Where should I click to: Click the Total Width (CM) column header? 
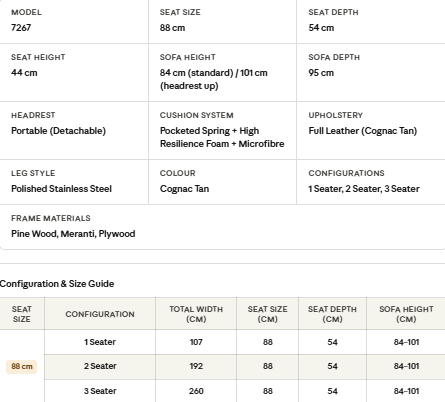[x=196, y=314]
